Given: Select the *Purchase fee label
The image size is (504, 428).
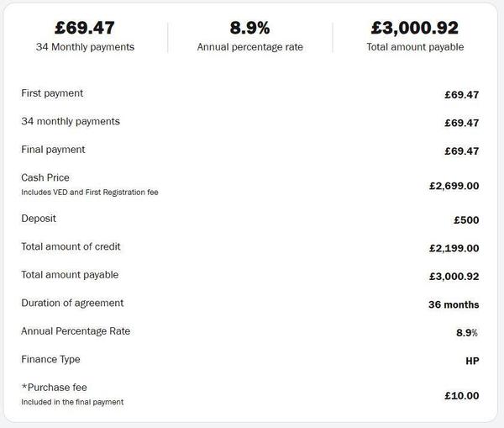Looking at the screenshot, I should [54, 388].
